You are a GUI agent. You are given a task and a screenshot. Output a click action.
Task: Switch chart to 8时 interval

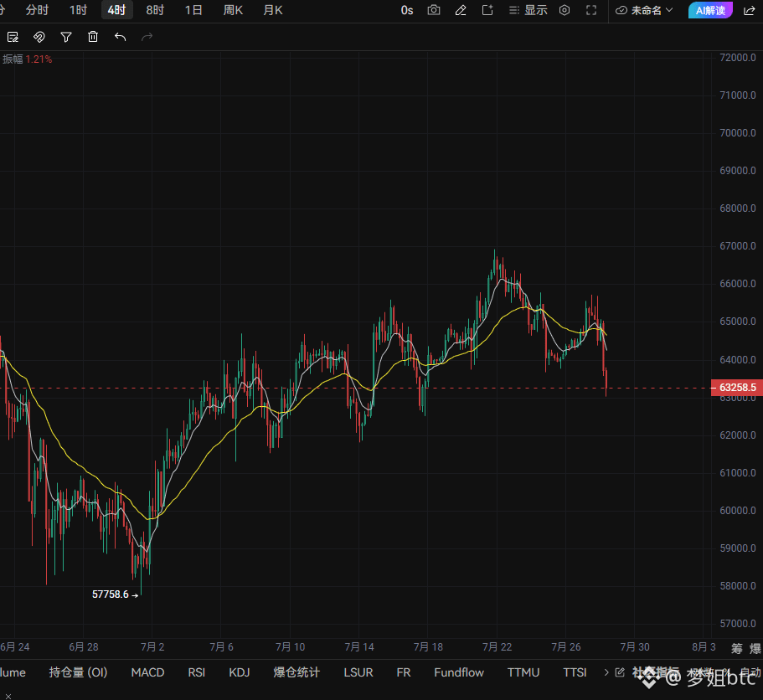click(155, 10)
